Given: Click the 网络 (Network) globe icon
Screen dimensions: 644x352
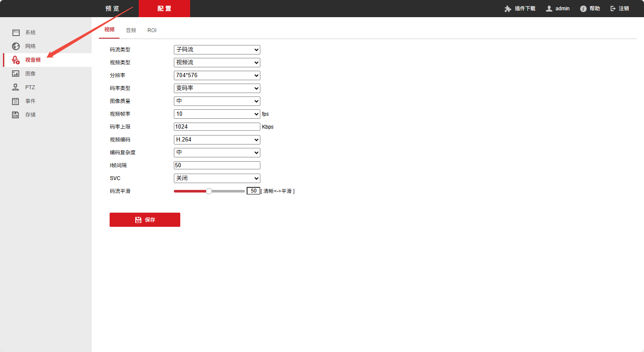Looking at the screenshot, I should pos(16,46).
